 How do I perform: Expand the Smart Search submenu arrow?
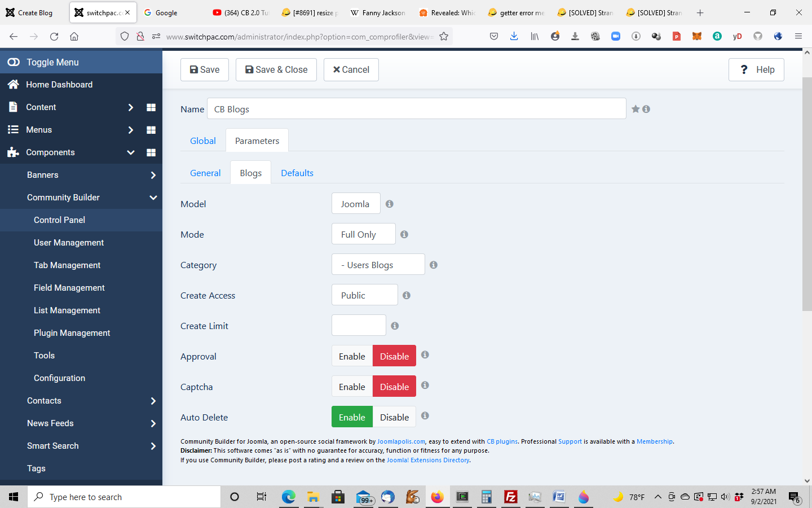click(x=153, y=446)
